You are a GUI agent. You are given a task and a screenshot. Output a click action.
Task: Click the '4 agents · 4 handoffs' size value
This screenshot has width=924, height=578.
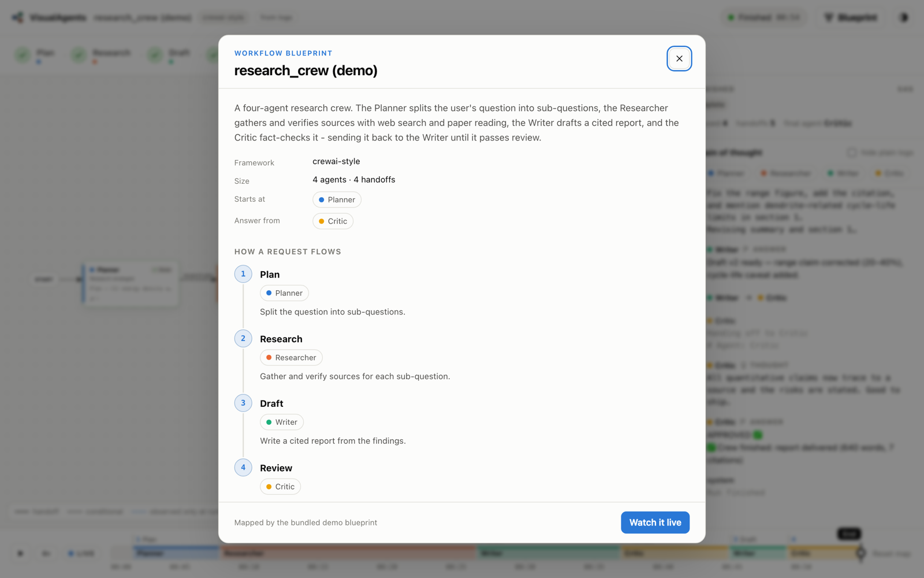click(354, 180)
